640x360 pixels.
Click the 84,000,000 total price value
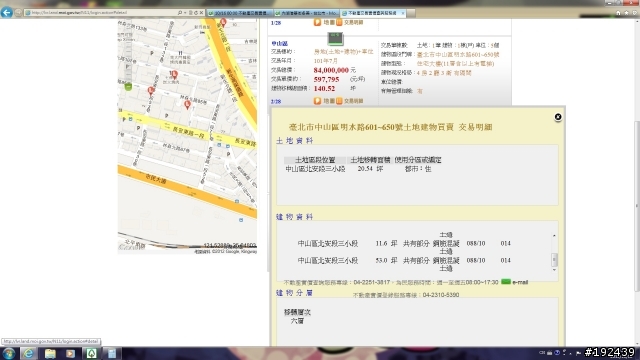pyautogui.click(x=331, y=70)
